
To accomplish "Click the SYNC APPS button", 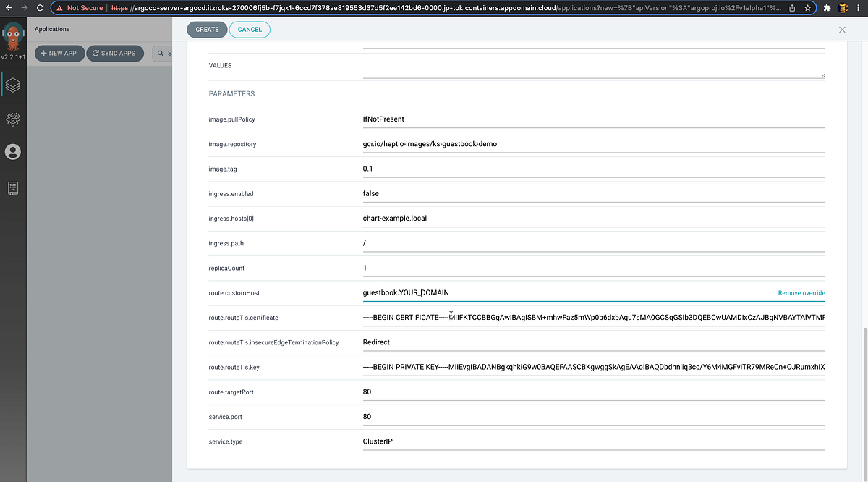I will pos(115,53).
